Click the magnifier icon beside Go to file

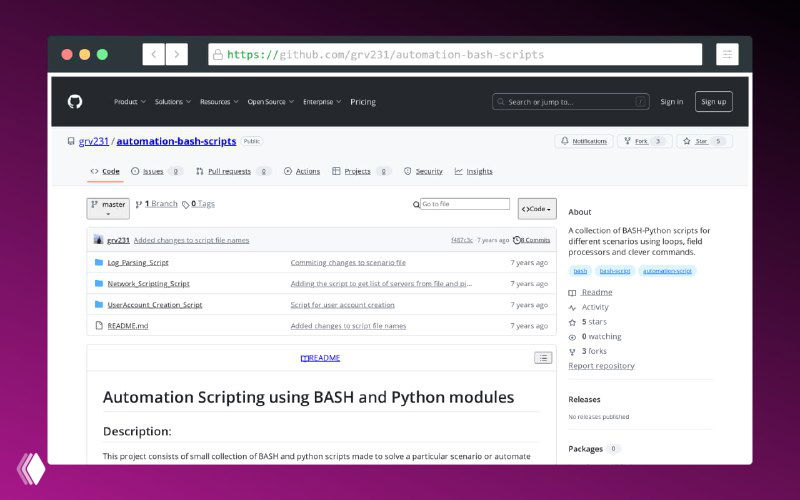click(416, 205)
